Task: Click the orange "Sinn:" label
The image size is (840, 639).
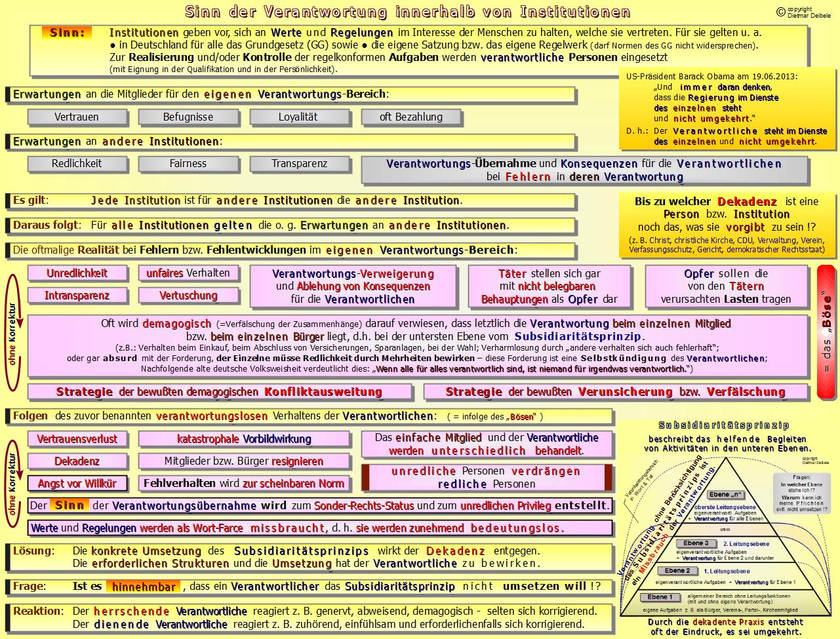Action: point(68,33)
